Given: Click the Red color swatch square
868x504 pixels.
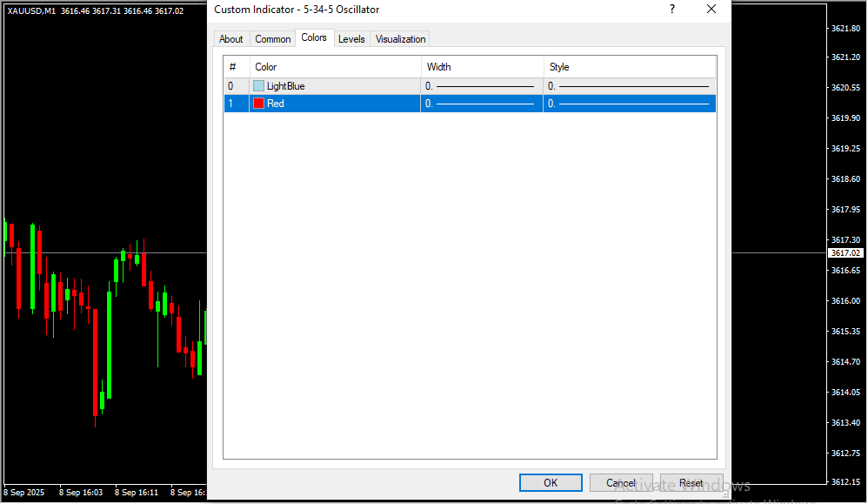Looking at the screenshot, I should tap(258, 104).
